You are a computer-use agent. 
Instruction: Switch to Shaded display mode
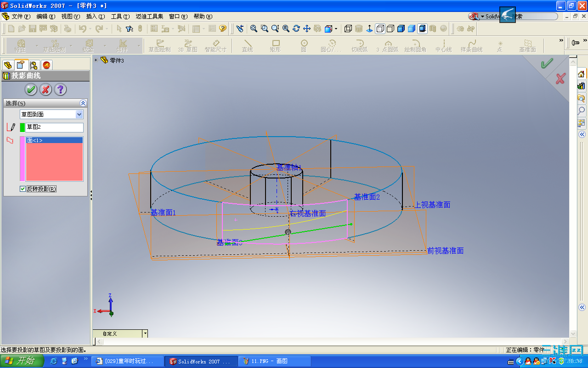(412, 29)
